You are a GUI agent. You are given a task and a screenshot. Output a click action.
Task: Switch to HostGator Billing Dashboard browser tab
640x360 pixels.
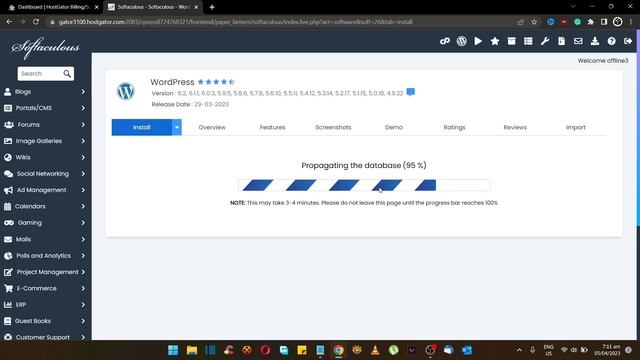tap(54, 7)
